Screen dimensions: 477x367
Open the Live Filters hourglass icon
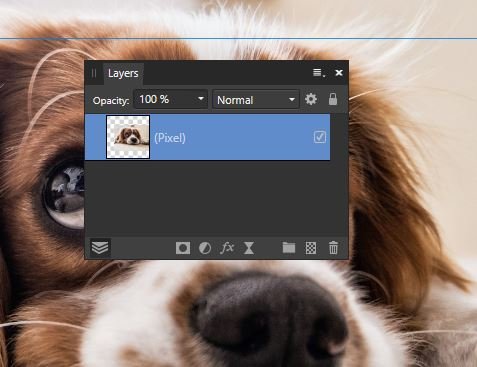(x=249, y=248)
